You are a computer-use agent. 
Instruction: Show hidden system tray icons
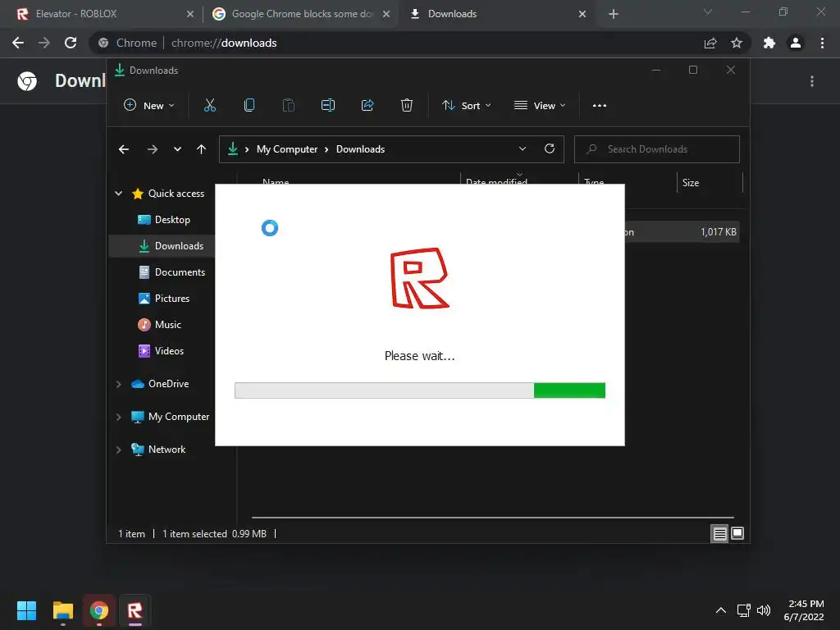point(721,610)
